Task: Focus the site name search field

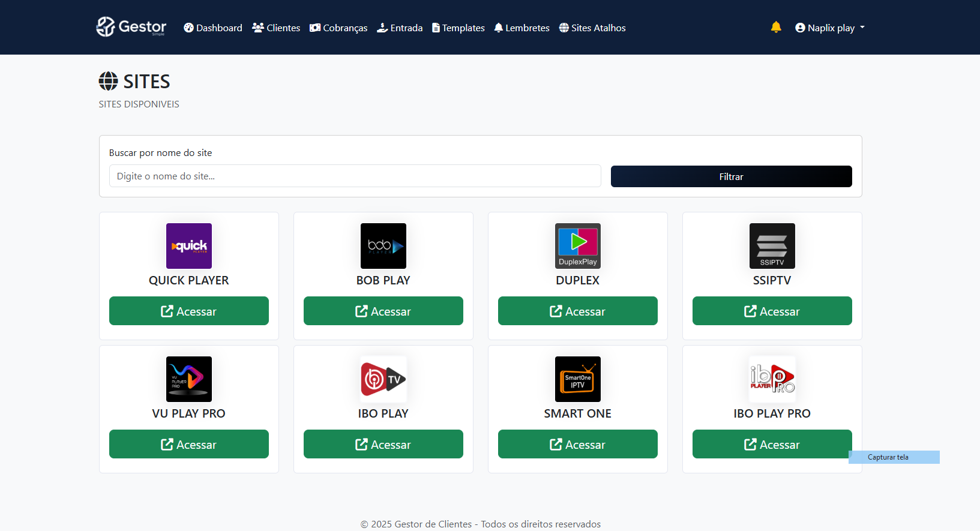Action: click(355, 176)
